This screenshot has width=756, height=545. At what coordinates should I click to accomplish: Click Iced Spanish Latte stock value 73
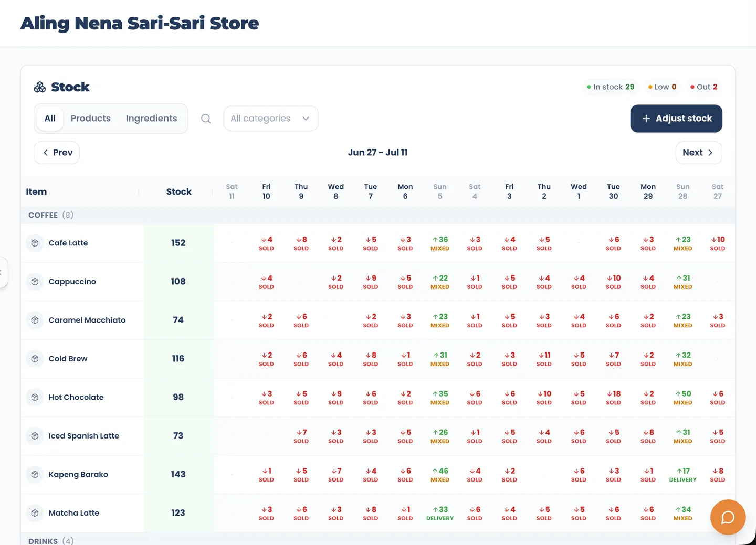point(178,436)
